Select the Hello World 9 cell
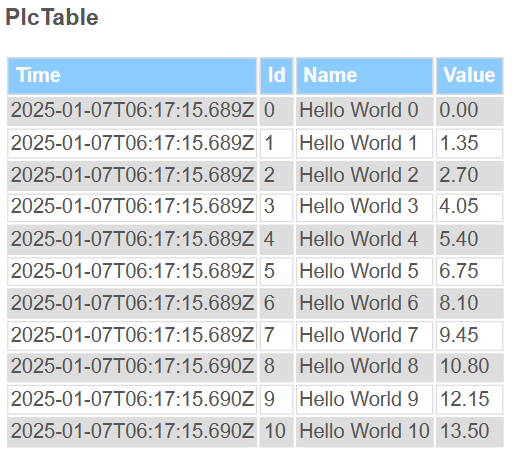The width and height of the screenshot is (515, 455). click(364, 400)
